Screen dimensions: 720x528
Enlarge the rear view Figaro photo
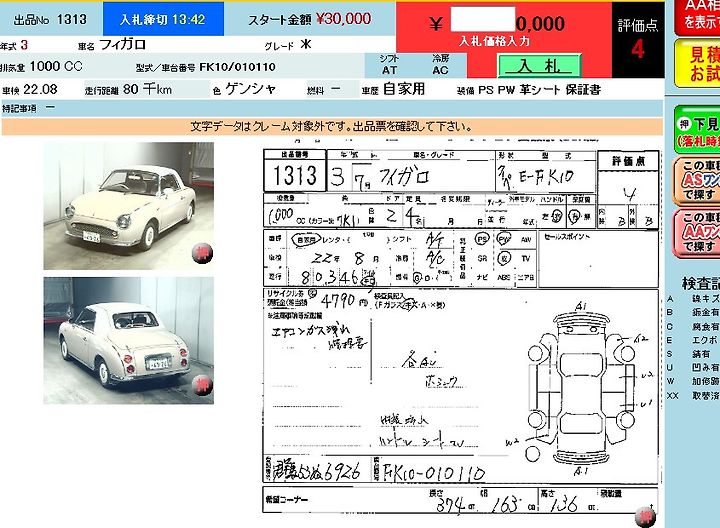pos(129,340)
